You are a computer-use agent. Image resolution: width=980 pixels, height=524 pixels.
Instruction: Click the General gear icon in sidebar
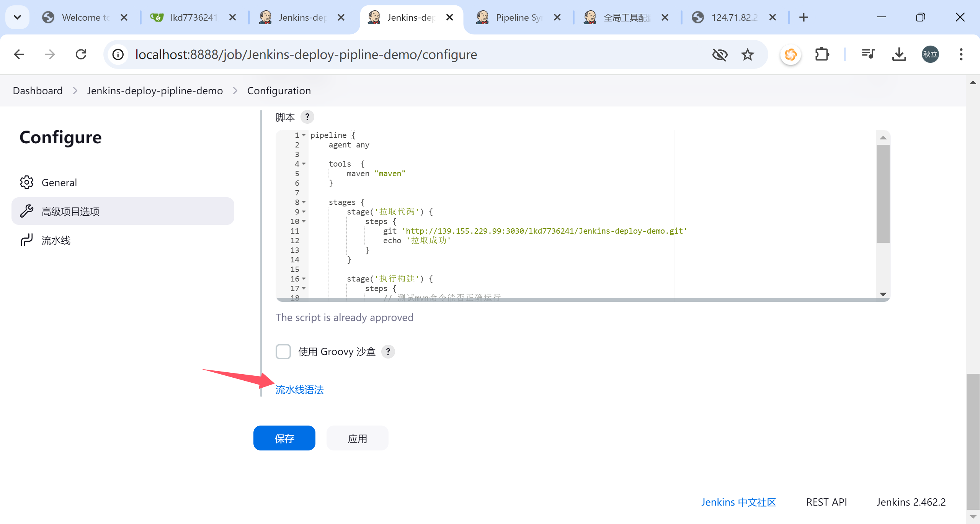(x=27, y=182)
